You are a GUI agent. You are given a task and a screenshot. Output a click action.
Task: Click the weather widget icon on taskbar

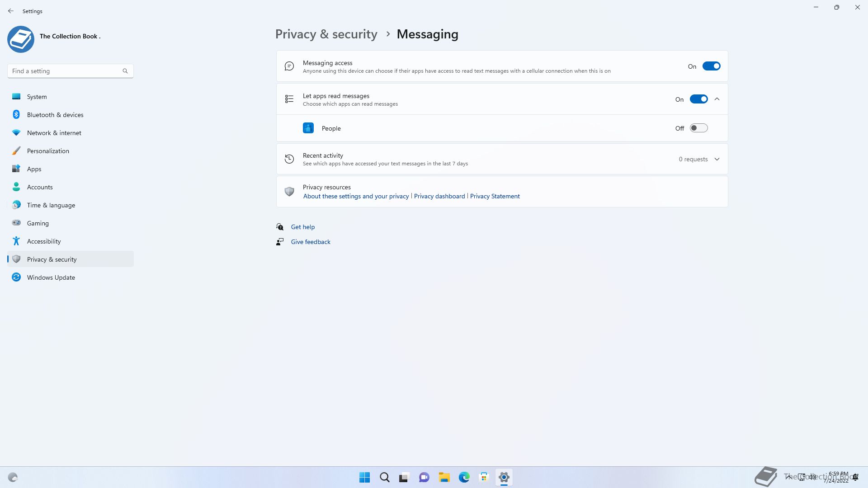point(13,477)
